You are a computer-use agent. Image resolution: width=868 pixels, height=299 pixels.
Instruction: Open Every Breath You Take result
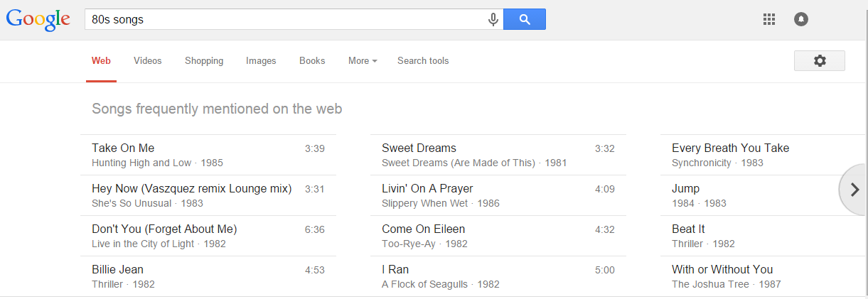tap(730, 148)
